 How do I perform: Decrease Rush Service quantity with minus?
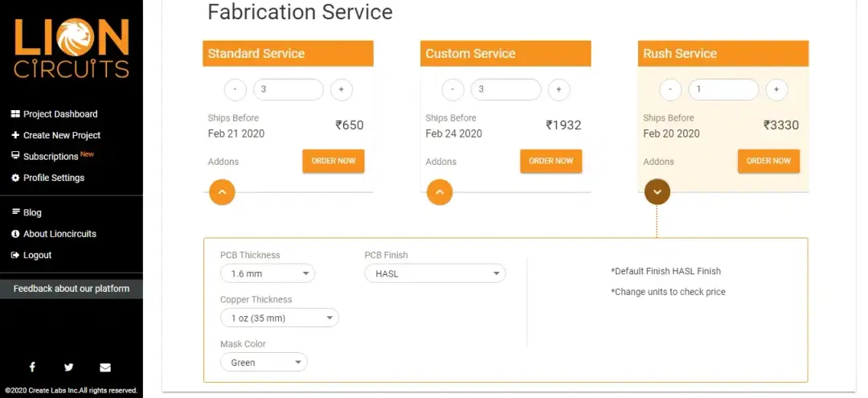[670, 90]
